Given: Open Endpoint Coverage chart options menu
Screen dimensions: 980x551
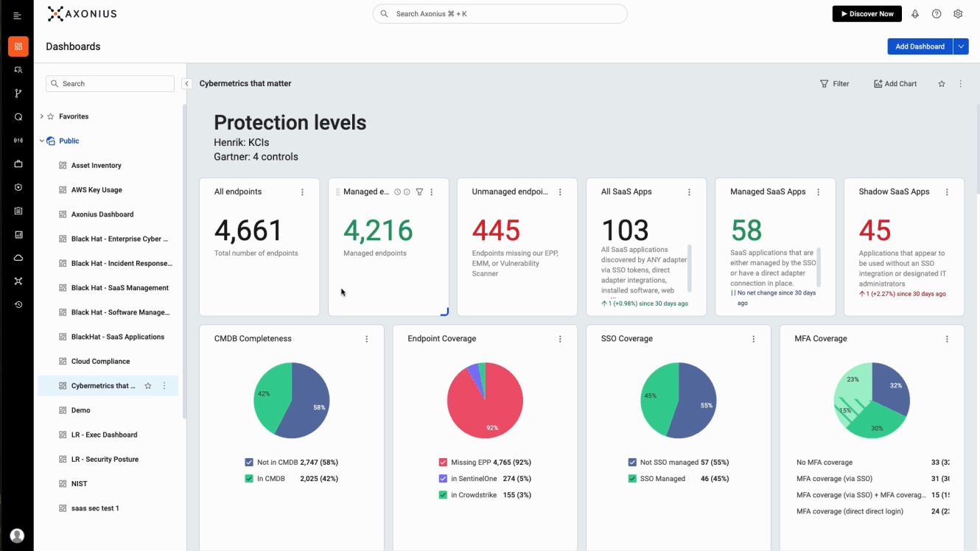Looking at the screenshot, I should (560, 339).
